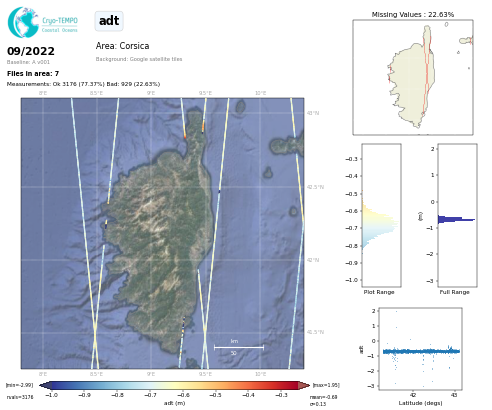
Task: Open the Corsica missing values overview map
Action: pos(413,77)
